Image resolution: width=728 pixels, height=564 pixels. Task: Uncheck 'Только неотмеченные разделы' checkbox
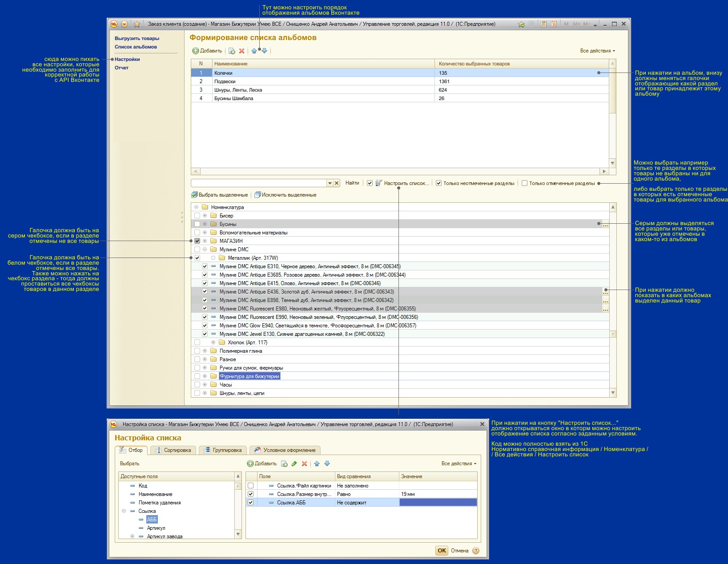click(x=438, y=183)
